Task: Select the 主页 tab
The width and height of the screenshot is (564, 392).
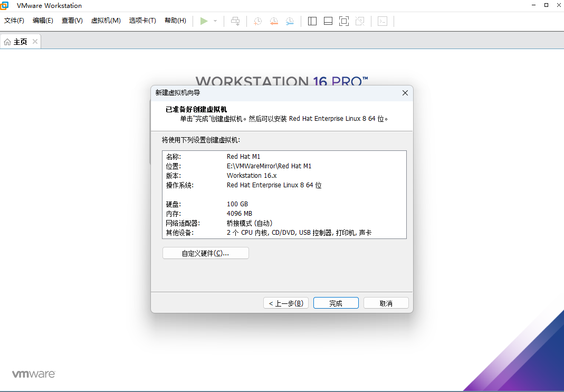Action: 21,42
